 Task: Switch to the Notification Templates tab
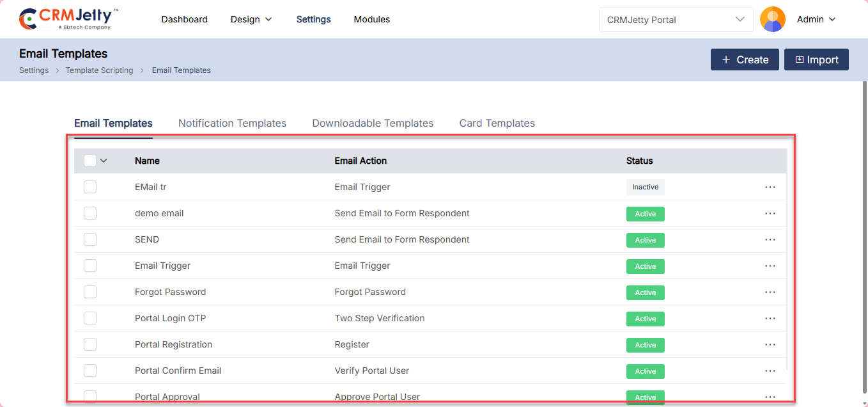click(232, 124)
